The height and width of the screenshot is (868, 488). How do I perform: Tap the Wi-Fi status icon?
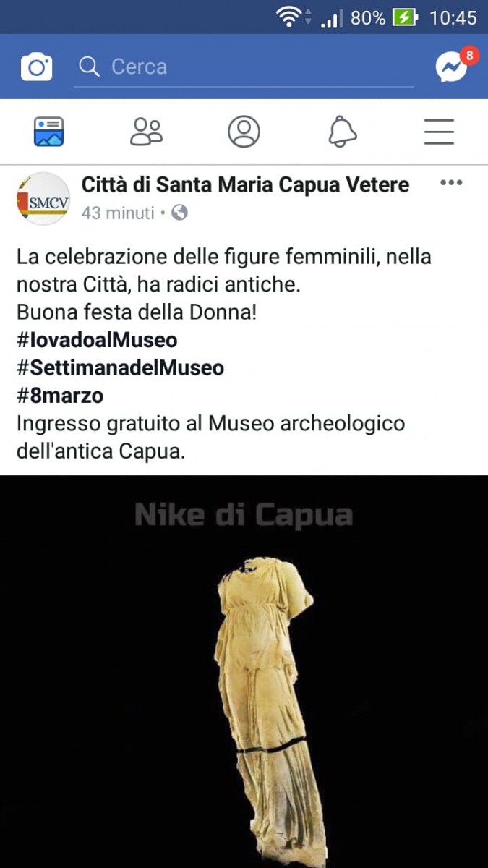(289, 17)
